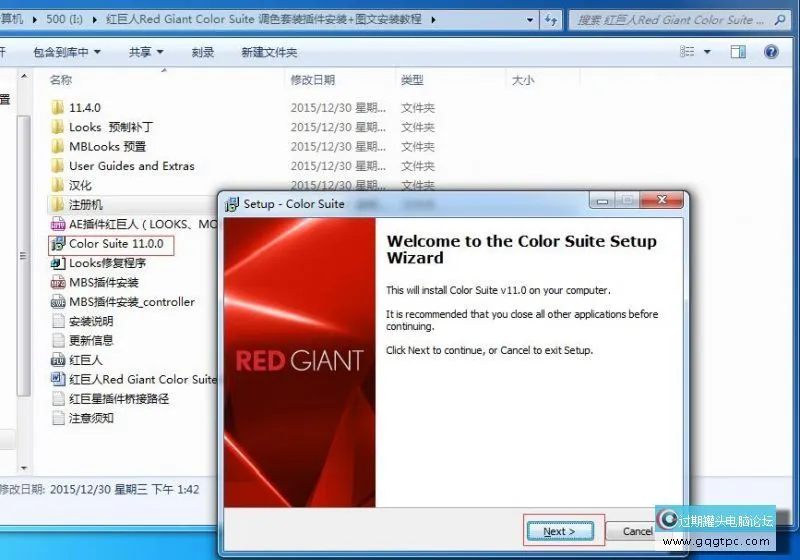Click 刻录 in the Explorer toolbar
800x560 pixels.
203,52
